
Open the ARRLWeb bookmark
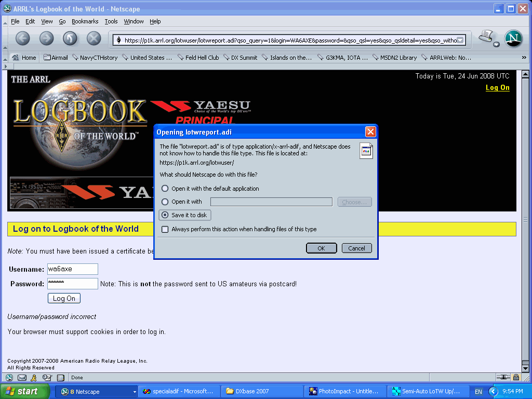(x=446, y=58)
